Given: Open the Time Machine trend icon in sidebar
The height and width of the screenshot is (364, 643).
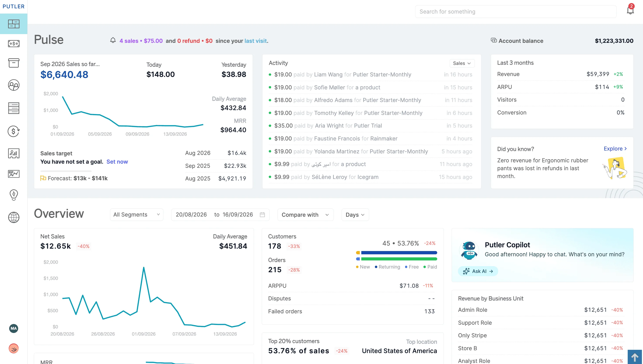Looking at the screenshot, I should click(14, 174).
